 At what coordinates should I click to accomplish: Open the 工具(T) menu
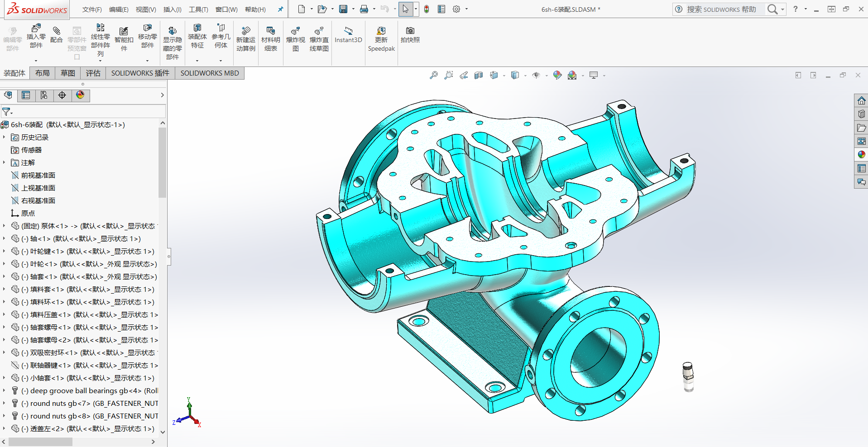(x=198, y=10)
